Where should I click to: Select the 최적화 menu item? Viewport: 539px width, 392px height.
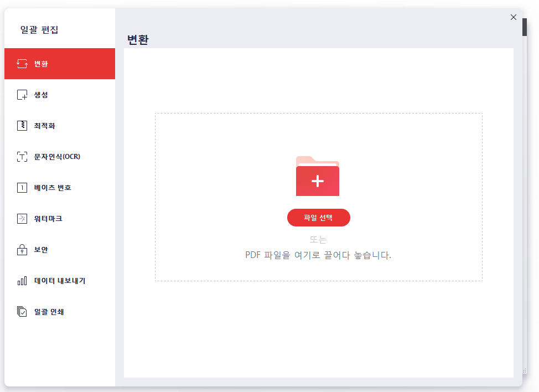click(x=60, y=126)
